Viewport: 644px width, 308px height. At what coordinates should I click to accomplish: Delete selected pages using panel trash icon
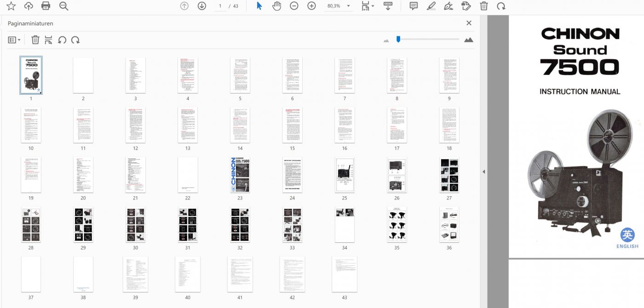tap(35, 40)
